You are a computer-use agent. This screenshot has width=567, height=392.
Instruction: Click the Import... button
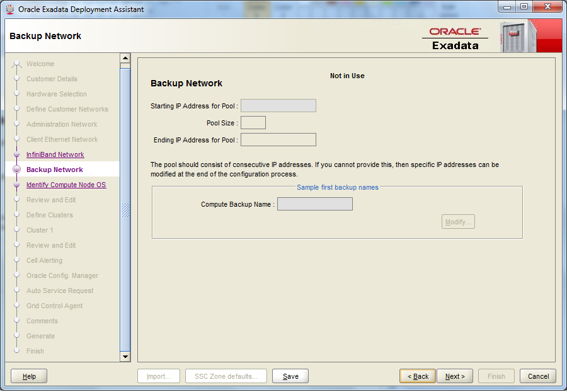click(158, 376)
